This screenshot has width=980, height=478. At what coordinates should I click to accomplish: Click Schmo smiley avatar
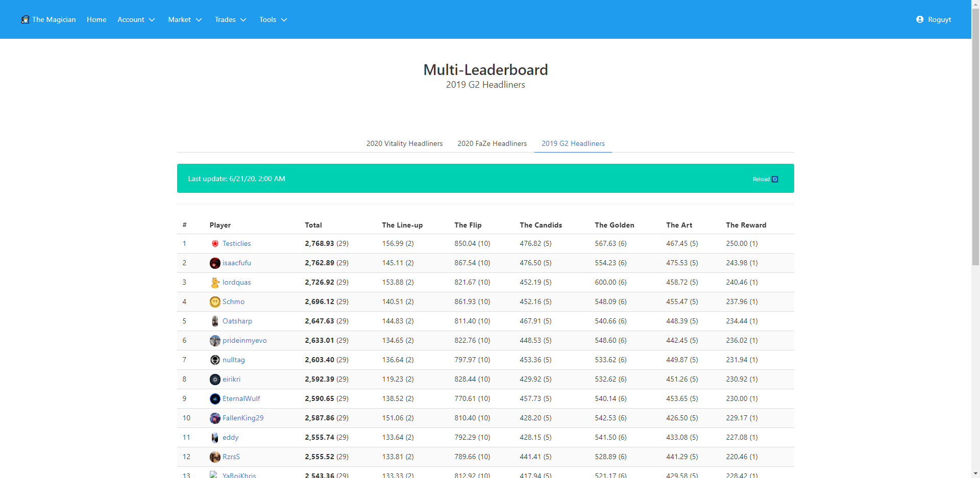215,302
